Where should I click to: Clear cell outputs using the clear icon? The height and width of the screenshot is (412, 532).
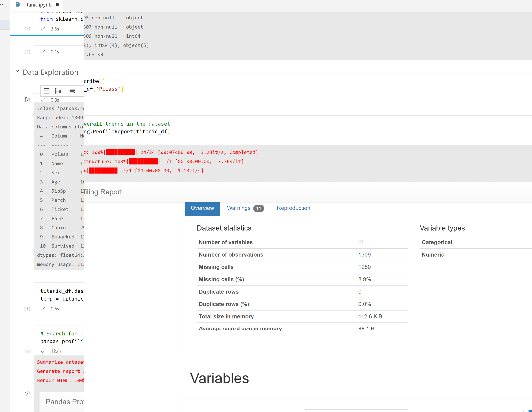[72, 91]
